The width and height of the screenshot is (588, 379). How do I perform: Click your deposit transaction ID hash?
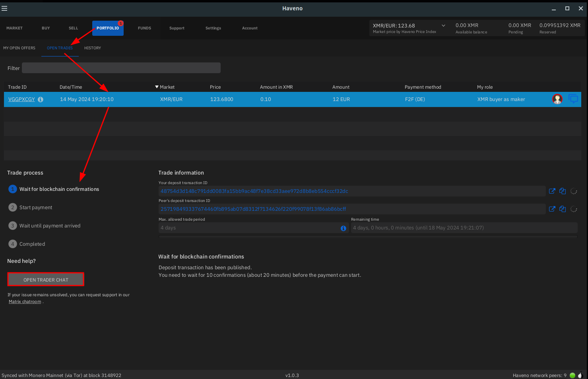coord(254,191)
